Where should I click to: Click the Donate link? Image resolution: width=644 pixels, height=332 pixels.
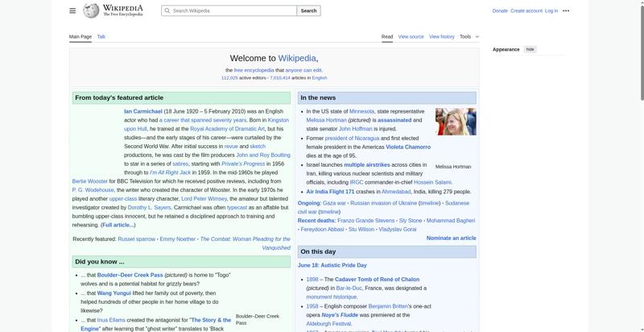click(x=500, y=10)
